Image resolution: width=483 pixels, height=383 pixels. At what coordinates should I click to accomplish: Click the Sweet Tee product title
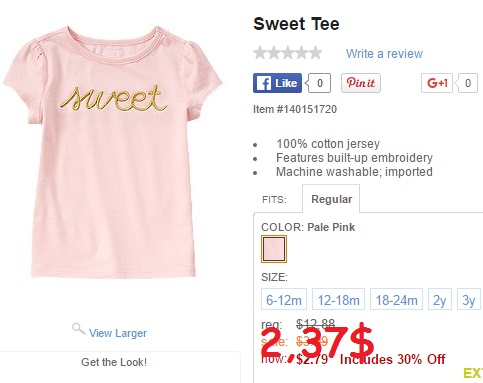pyautogui.click(x=296, y=24)
